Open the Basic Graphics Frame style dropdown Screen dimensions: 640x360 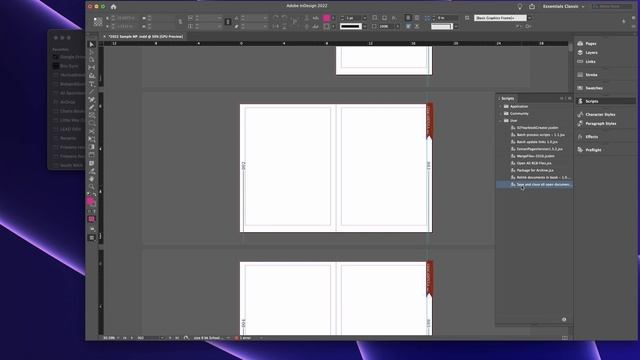[529, 18]
